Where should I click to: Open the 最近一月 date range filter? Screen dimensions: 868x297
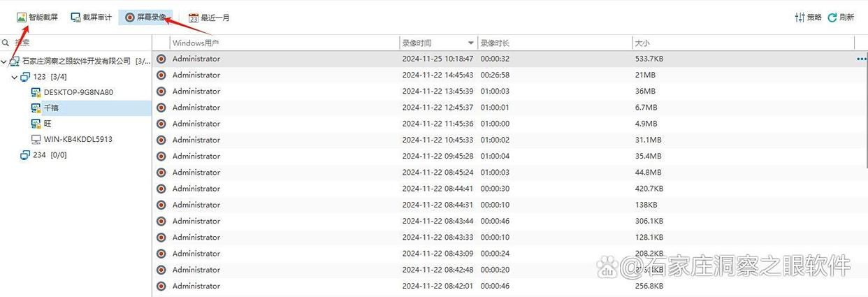point(209,17)
